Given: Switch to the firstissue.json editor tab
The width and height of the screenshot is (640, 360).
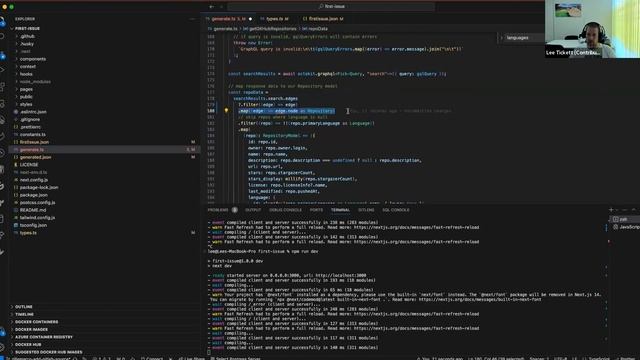Looking at the screenshot, I should [323, 19].
